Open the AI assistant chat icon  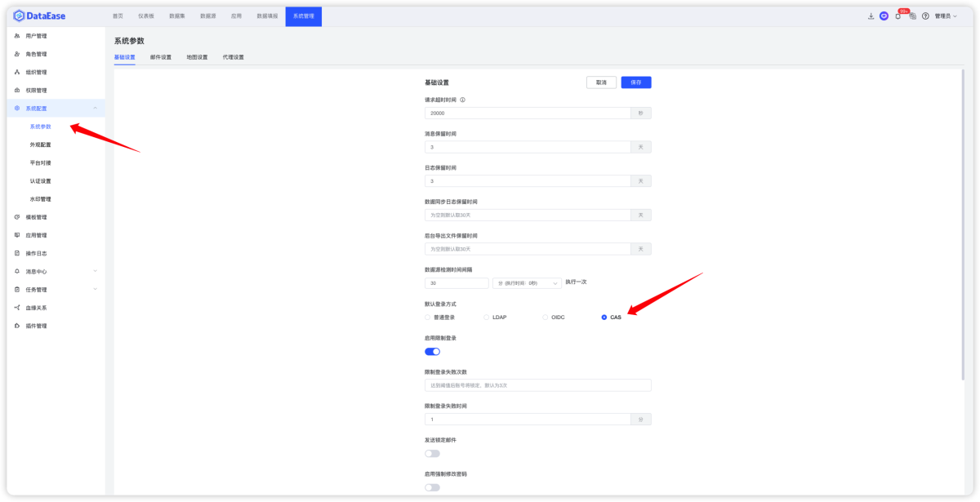pyautogui.click(x=884, y=16)
